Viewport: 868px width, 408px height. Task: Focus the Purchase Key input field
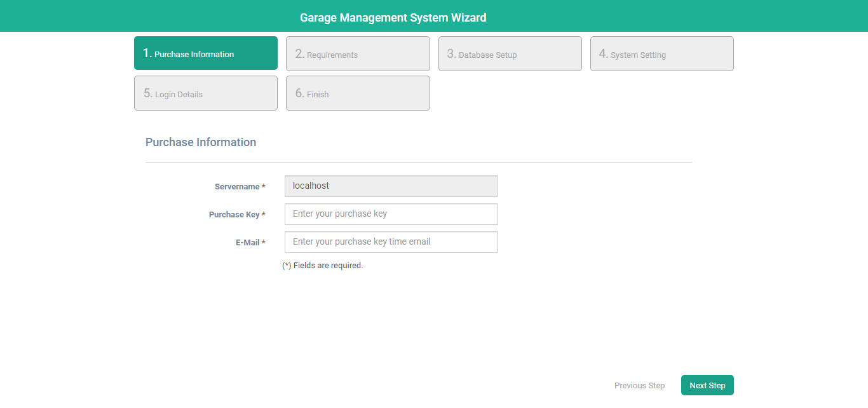click(x=390, y=214)
